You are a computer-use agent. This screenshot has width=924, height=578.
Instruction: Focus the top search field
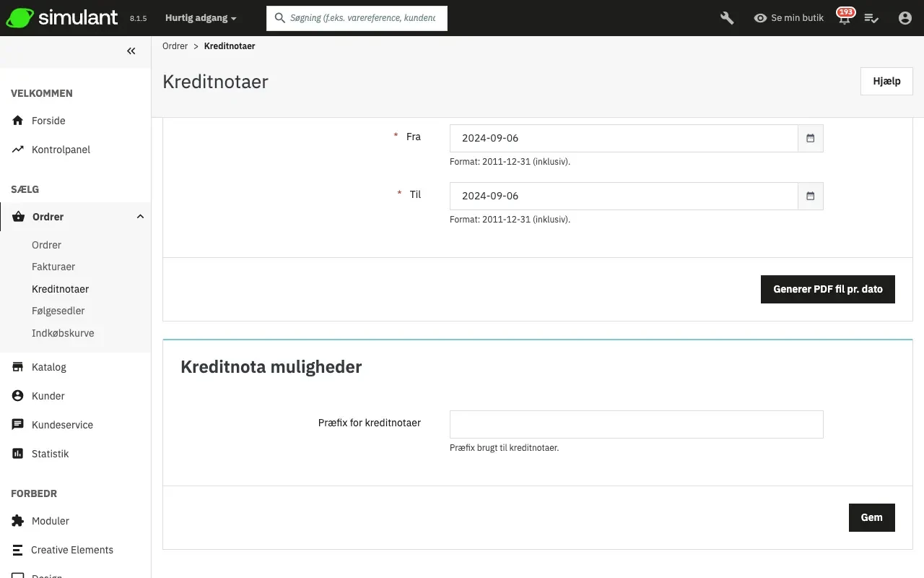pos(362,18)
